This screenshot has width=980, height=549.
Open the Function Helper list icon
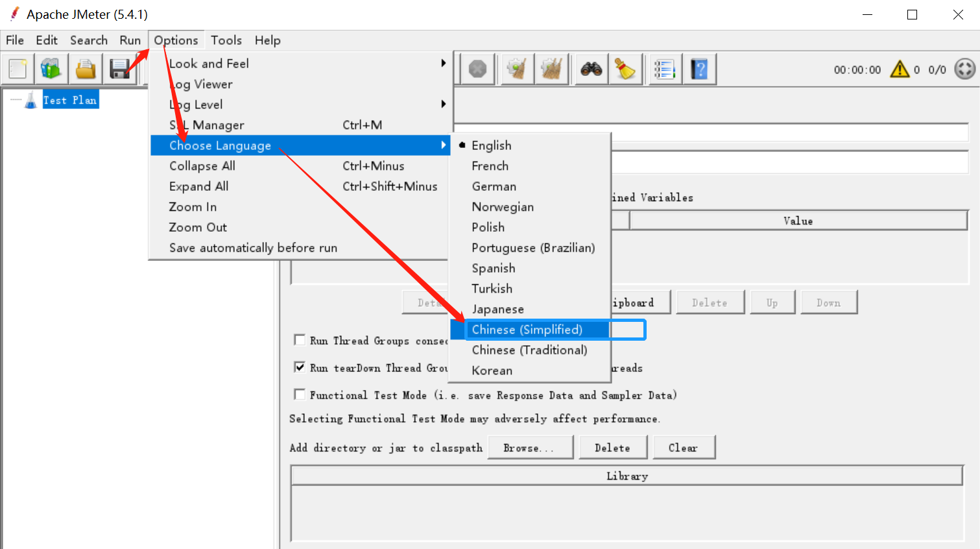pos(665,69)
